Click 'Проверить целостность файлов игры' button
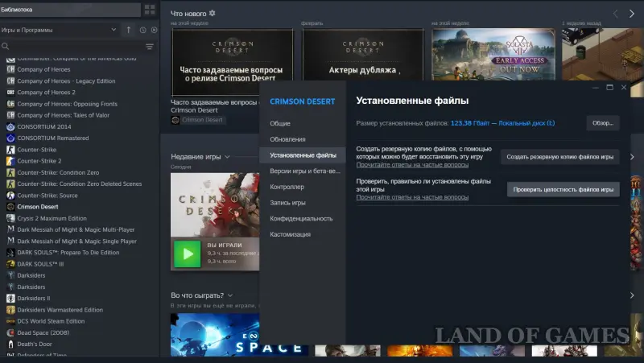Screen dimensions: 644x363 click(563, 189)
